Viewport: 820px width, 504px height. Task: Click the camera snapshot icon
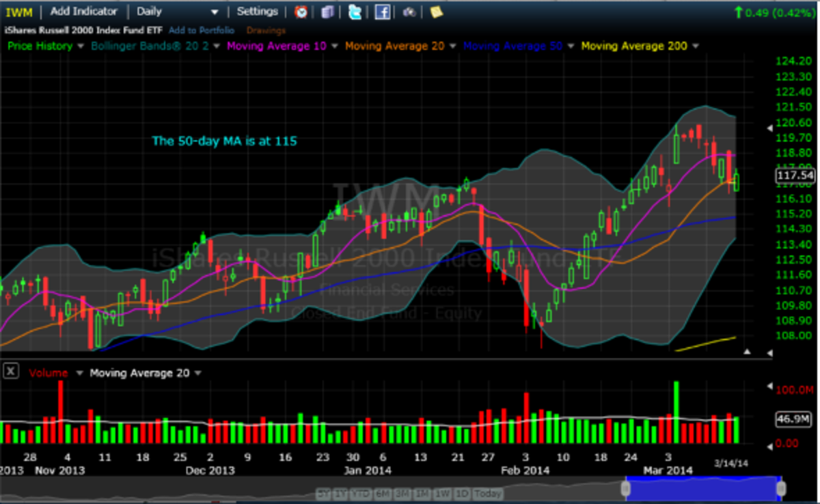coord(409,12)
